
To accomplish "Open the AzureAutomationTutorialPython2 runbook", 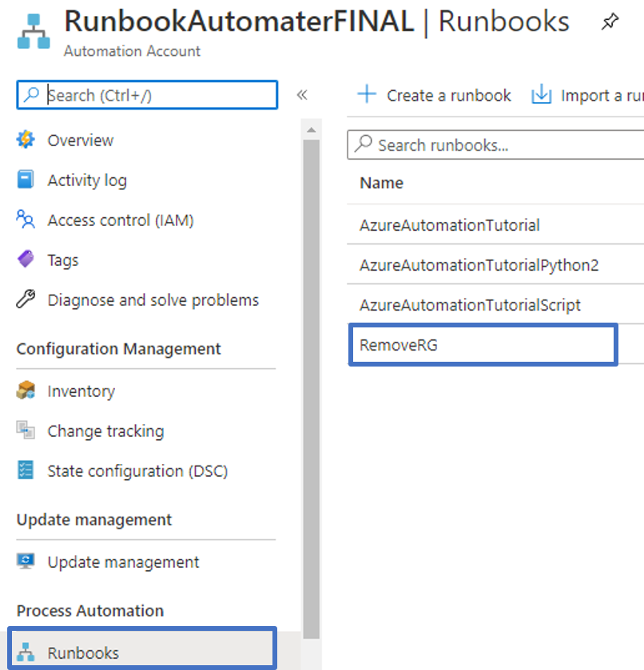I will 479,265.
